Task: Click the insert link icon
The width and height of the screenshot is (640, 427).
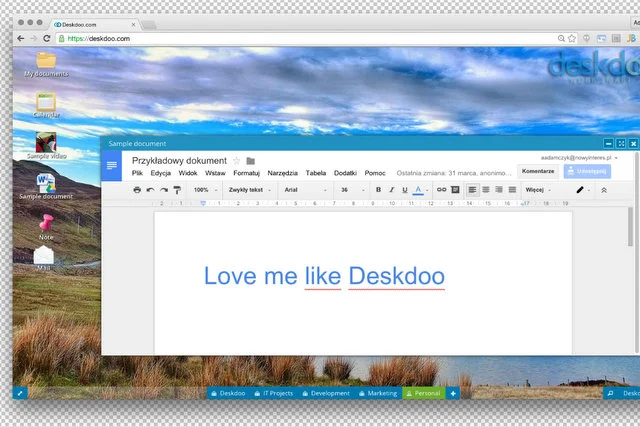Action: (x=441, y=190)
